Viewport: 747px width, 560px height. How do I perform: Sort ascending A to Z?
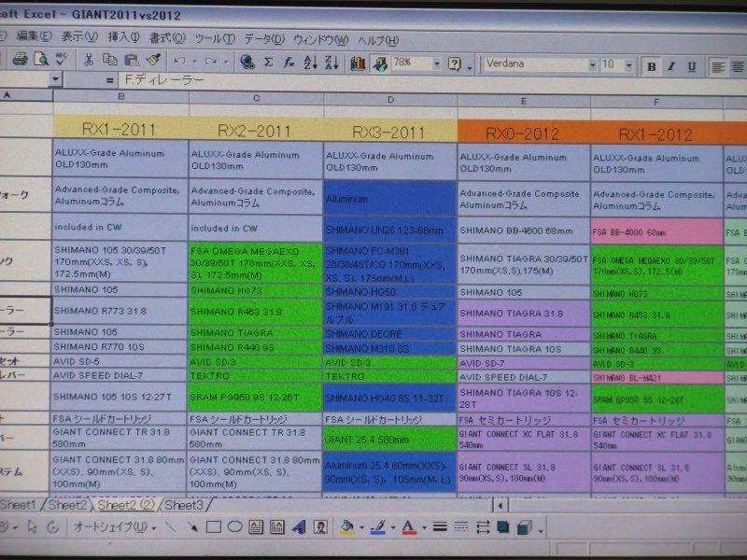pos(311,63)
